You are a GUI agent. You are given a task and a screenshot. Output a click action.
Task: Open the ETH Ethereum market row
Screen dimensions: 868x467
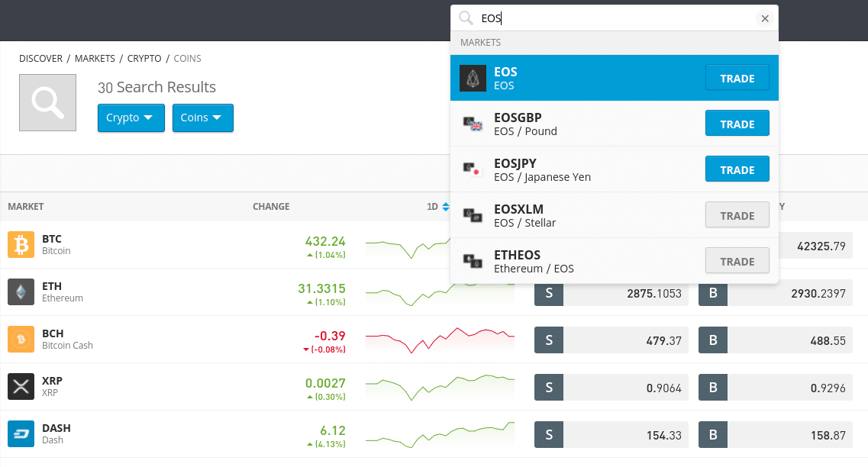point(434,292)
